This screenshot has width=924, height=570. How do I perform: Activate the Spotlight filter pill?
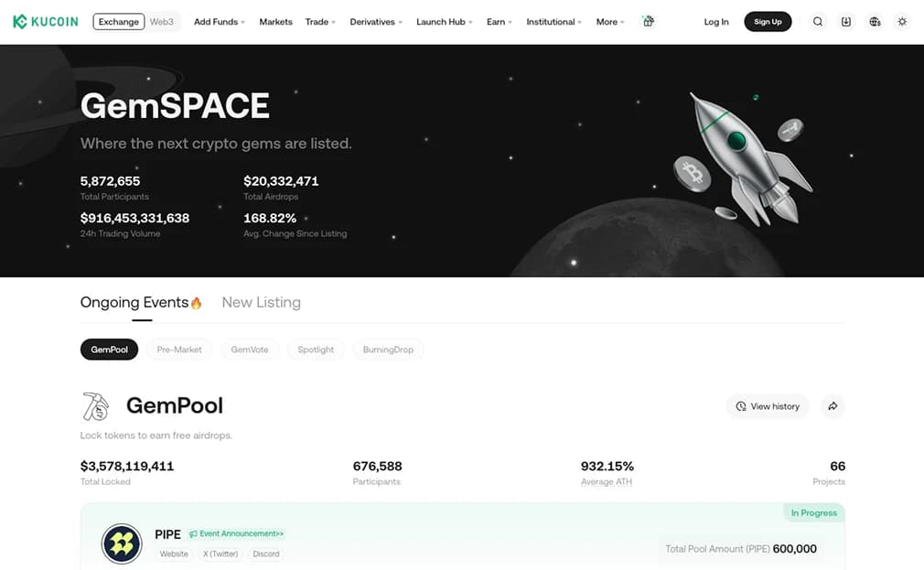click(315, 349)
